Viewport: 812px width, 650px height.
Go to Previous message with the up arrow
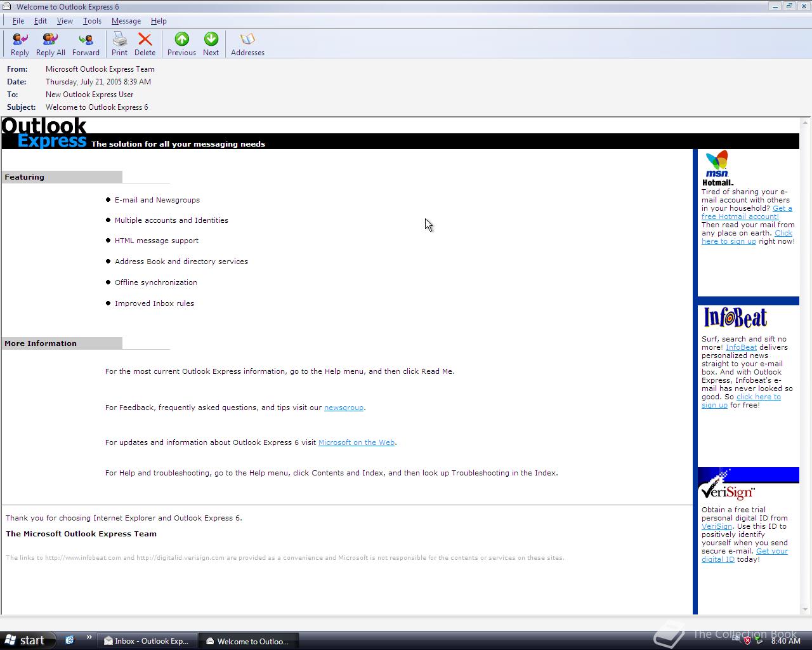[181, 45]
